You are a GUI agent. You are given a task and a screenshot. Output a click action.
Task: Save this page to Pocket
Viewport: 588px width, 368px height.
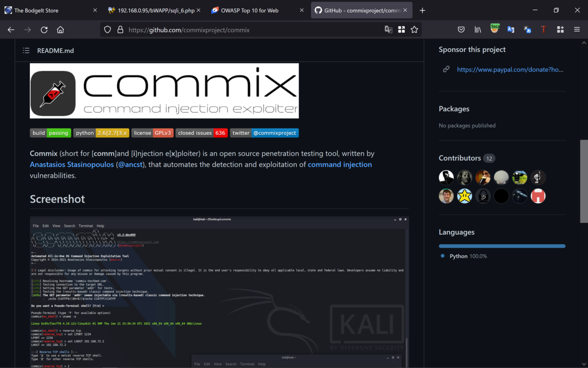[x=461, y=29]
